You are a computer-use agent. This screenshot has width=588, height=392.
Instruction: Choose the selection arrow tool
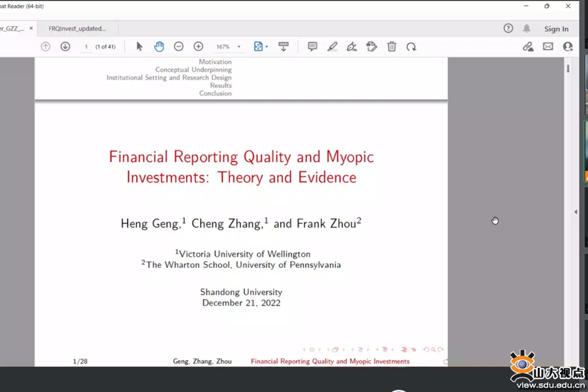(140, 46)
